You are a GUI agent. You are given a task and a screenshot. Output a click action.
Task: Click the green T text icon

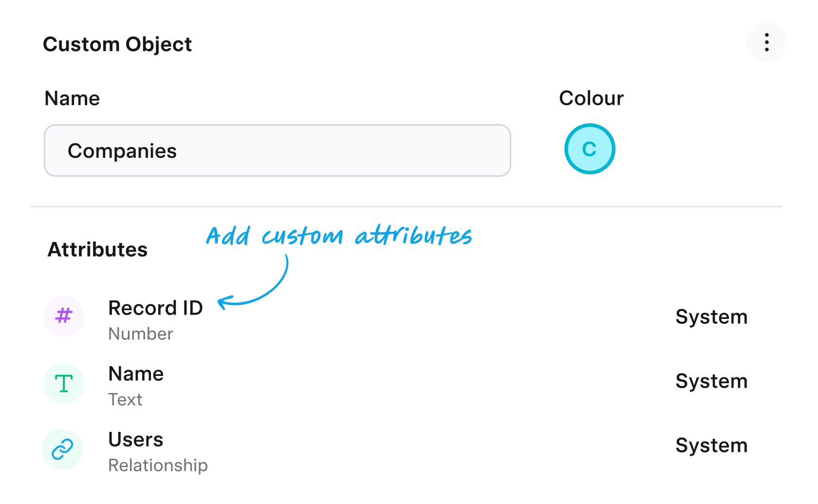tap(64, 384)
